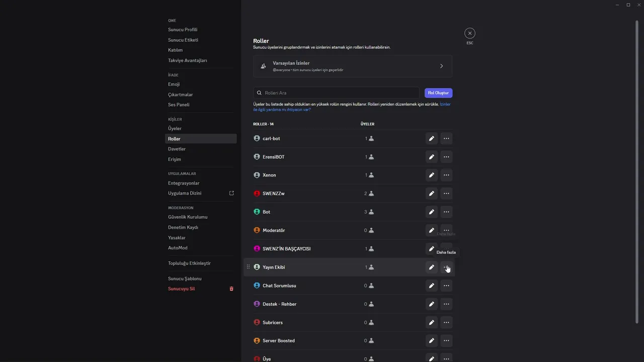Open more options for Bot role
Viewport: 644px width, 362px height.
click(x=446, y=212)
